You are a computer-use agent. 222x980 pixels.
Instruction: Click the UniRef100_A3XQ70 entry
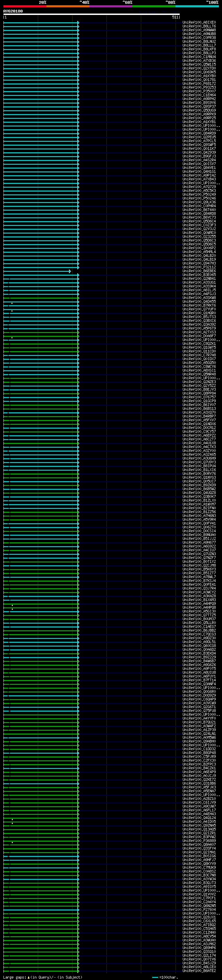point(199,413)
